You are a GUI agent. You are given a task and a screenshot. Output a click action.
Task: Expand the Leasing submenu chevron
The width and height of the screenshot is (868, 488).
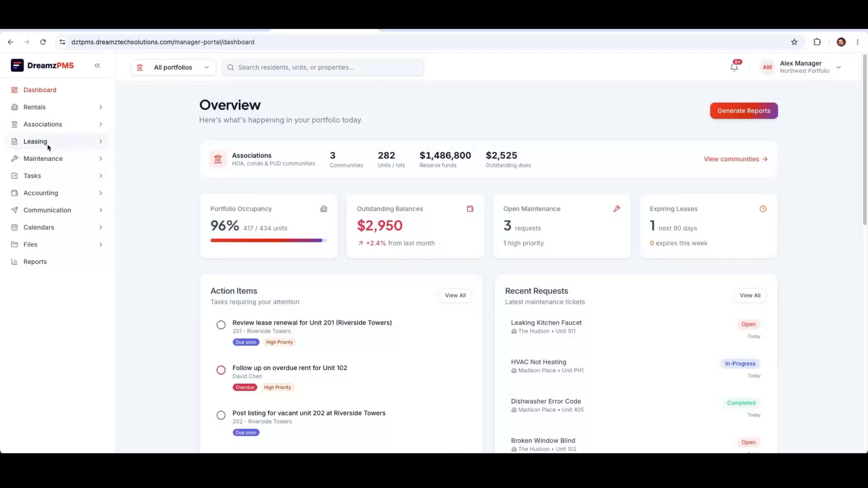(x=101, y=141)
